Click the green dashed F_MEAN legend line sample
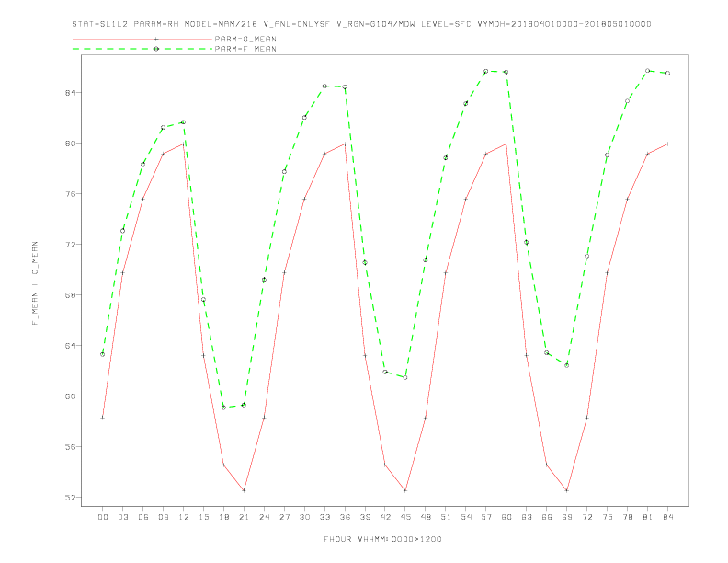The image size is (728, 563). [x=142, y=49]
